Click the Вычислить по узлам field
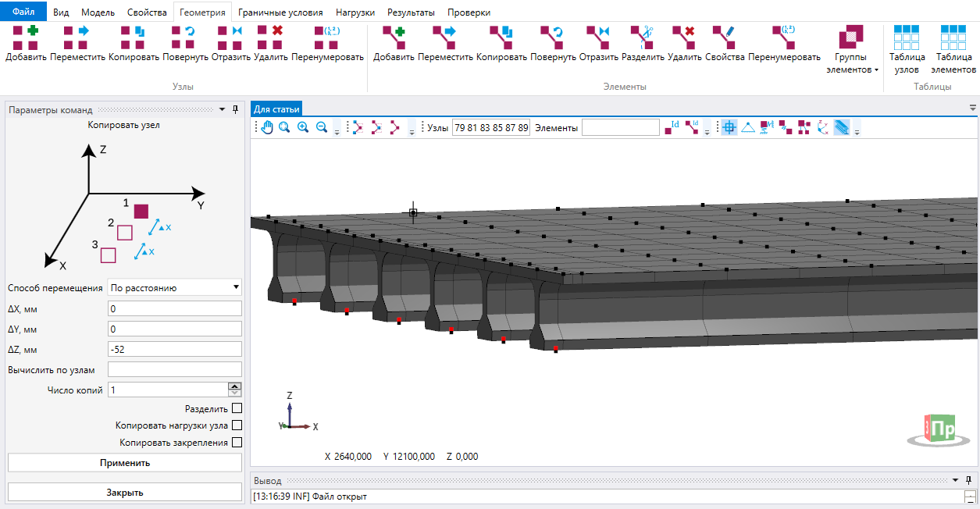The image size is (980, 509). 175,369
